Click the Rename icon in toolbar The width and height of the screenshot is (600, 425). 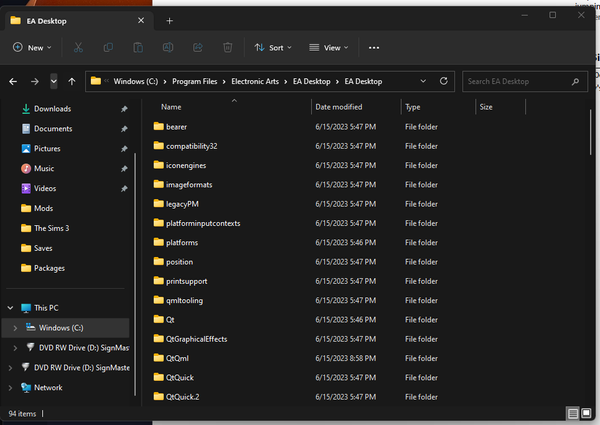(x=168, y=47)
